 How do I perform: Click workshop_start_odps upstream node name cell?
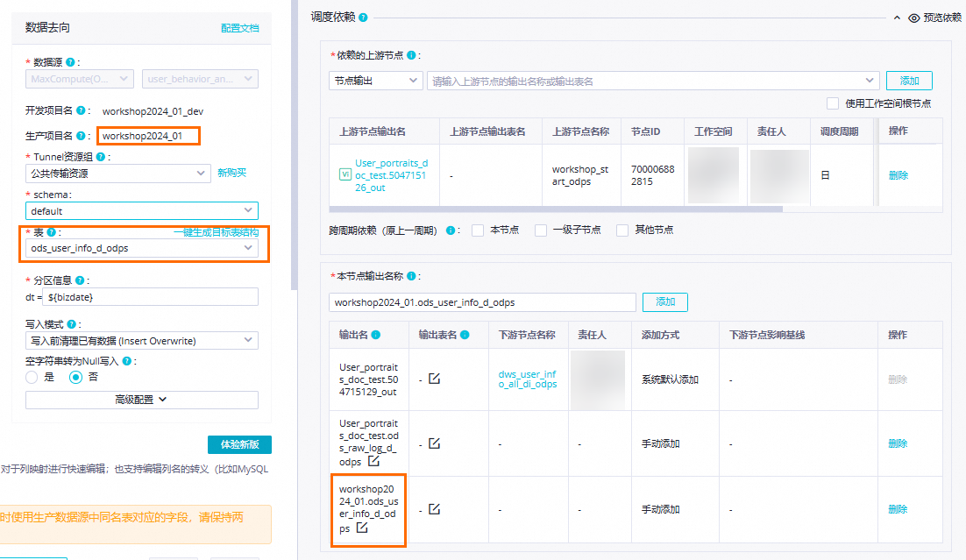click(579, 175)
